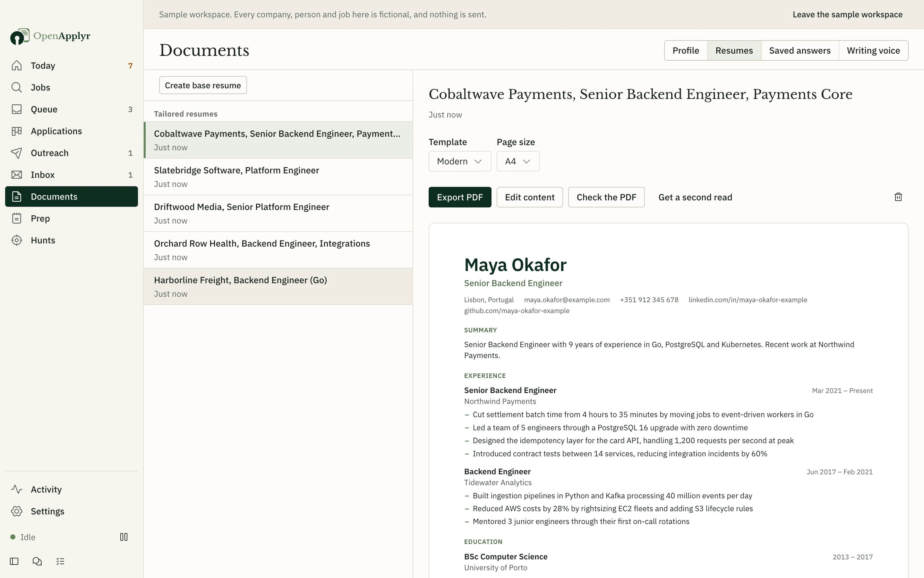
Task: Click Get a second read
Action: tap(695, 197)
